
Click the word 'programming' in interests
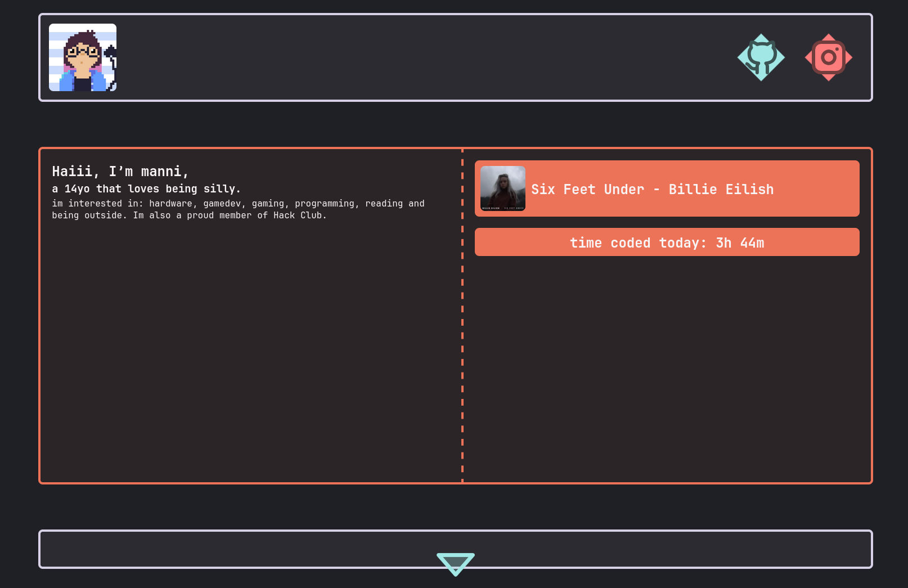[325, 204]
